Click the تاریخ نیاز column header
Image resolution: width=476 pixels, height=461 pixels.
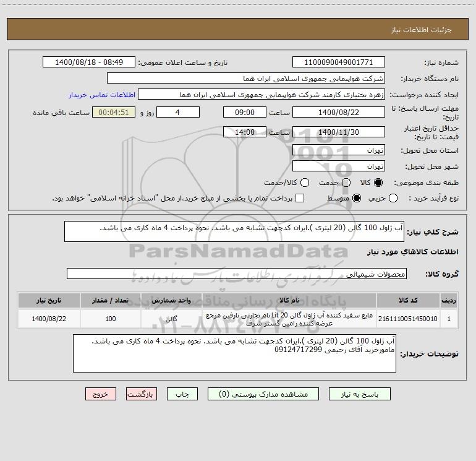49,300
